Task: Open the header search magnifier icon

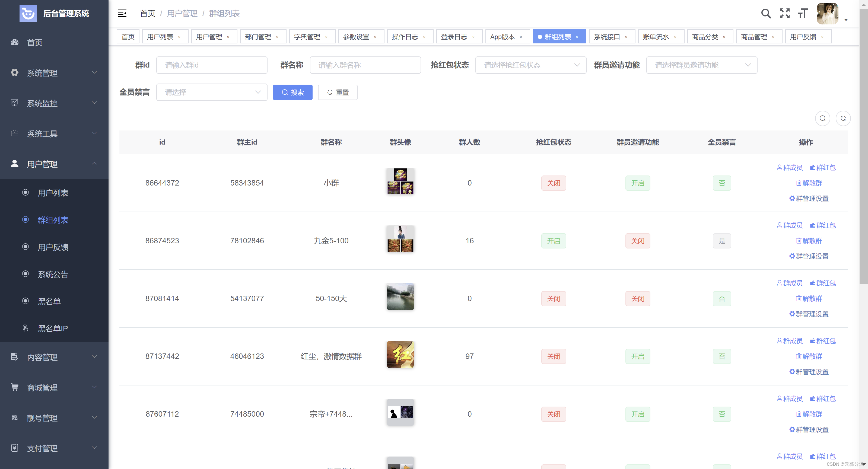Action: pyautogui.click(x=766, y=14)
